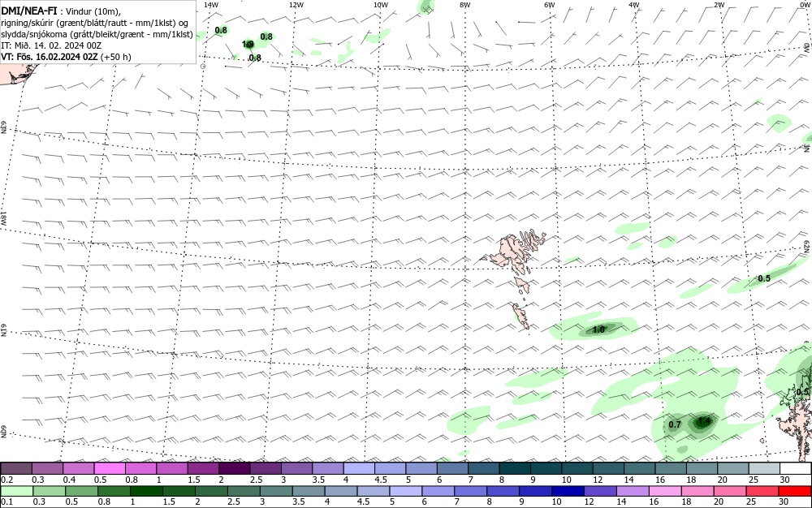
Task: Click the 6W longitude label
Action: tap(550, 5)
